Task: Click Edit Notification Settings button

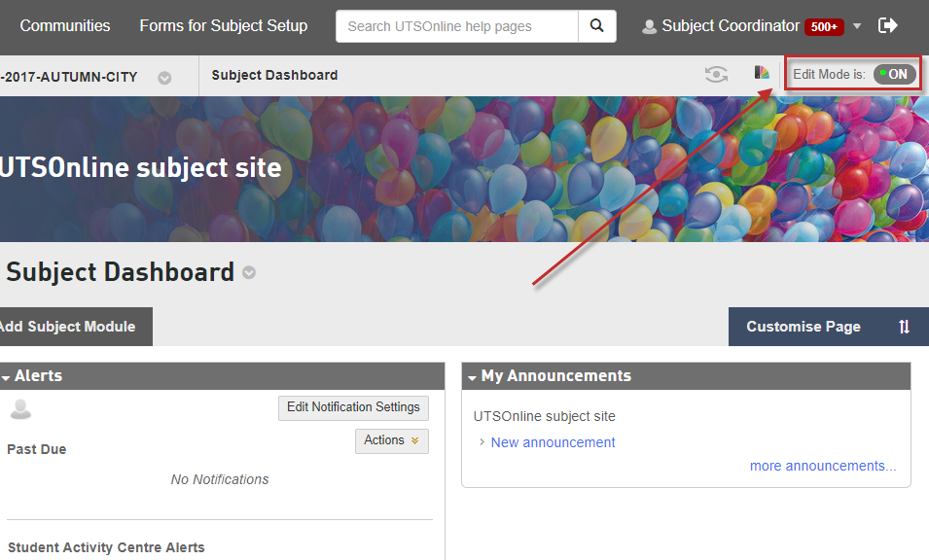Action: (x=353, y=407)
